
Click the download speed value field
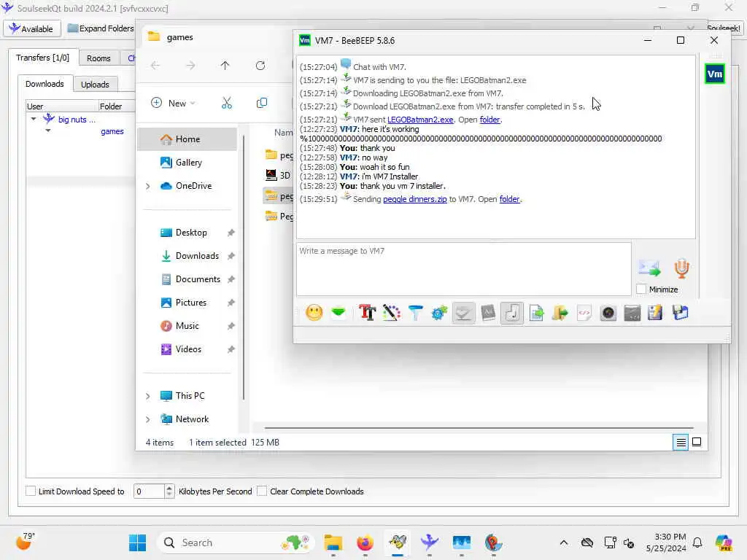[x=149, y=491]
